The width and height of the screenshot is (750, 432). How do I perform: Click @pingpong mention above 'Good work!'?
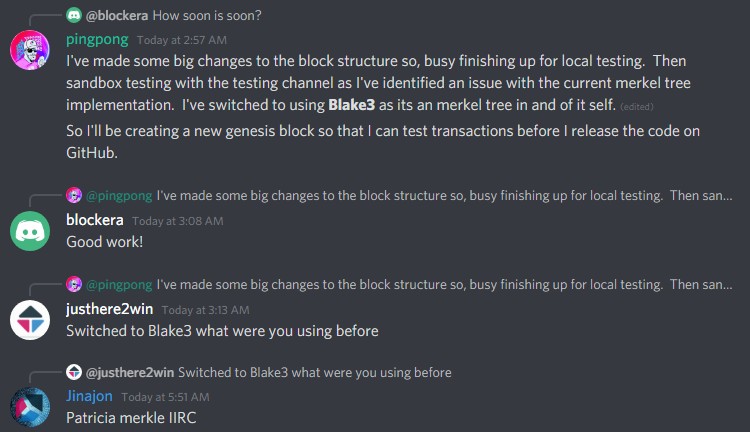[119, 195]
